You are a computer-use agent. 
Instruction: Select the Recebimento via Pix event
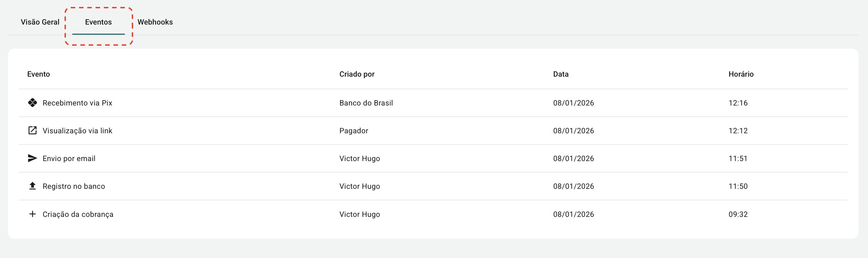click(78, 103)
